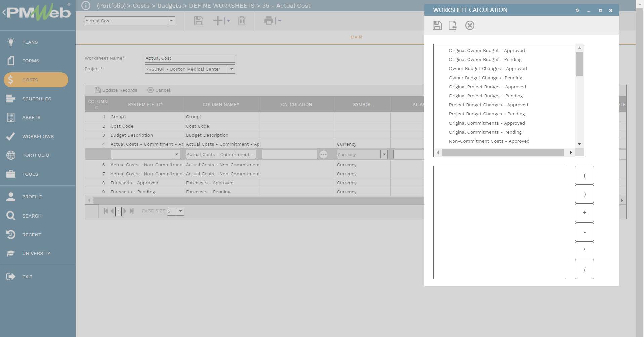The width and height of the screenshot is (644, 337).
Task: Select Owner Budget Changes - Approved
Action: 488,68
